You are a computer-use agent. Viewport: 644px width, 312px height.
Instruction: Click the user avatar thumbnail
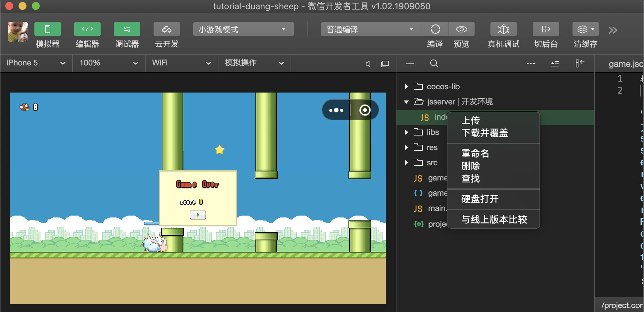coord(18,32)
